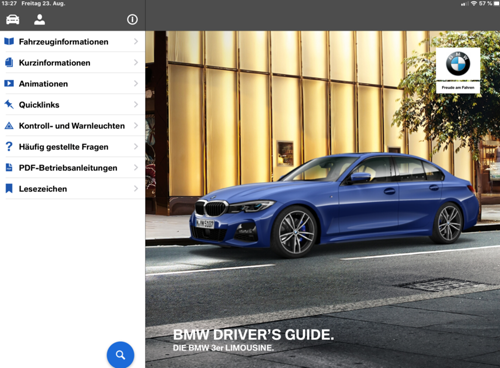
Task: Tap the blue search magnifier button
Action: click(x=120, y=355)
